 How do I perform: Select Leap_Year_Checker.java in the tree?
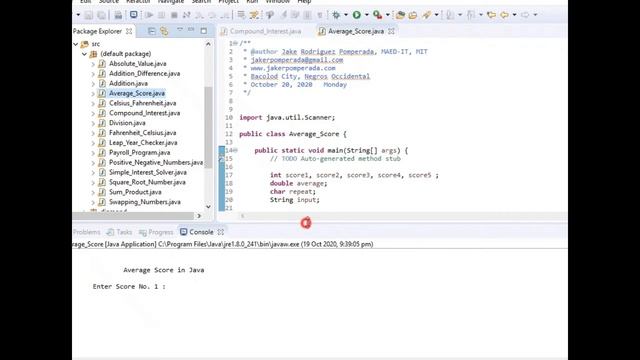tap(143, 143)
